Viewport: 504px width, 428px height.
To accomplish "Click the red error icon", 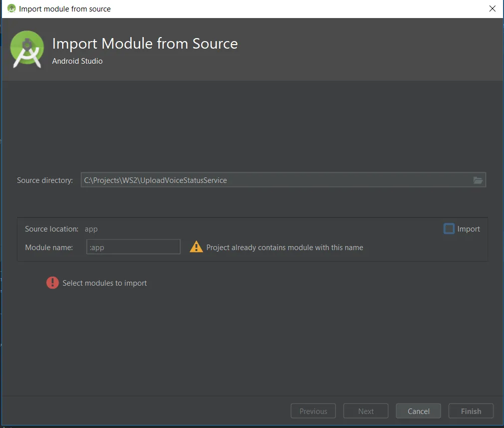I will coord(53,283).
